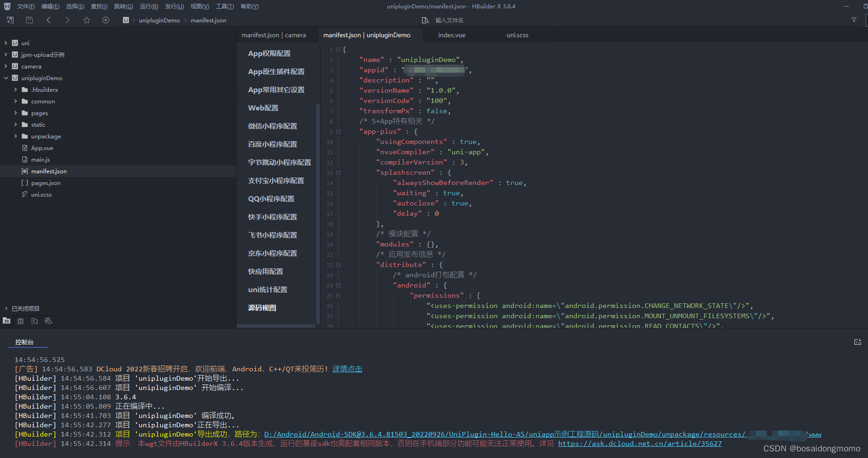This screenshot has height=458, width=868.
Task: Open the 编辑(E) menu
Action: click(x=50, y=7)
